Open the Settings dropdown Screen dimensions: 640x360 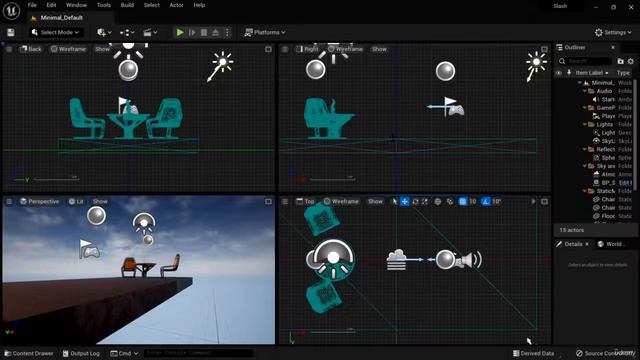pyautogui.click(x=613, y=32)
